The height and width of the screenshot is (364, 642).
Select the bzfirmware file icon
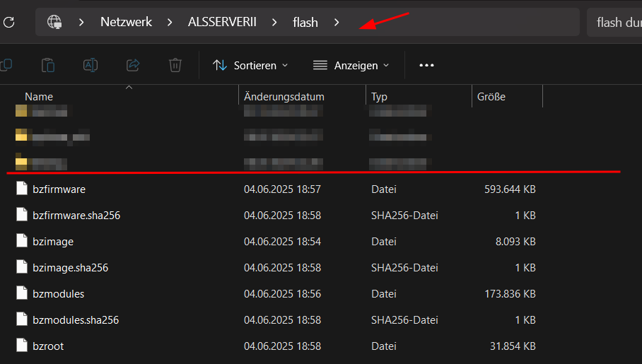[22, 188]
